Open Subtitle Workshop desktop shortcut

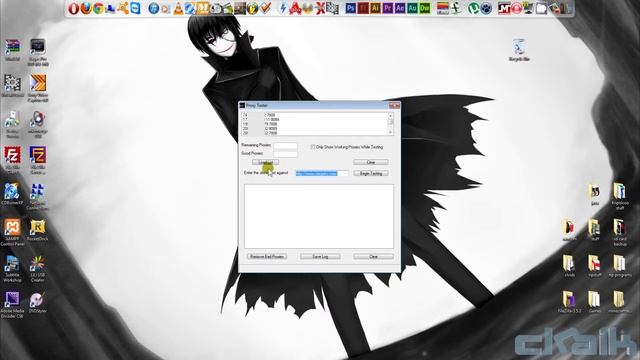pos(12,269)
